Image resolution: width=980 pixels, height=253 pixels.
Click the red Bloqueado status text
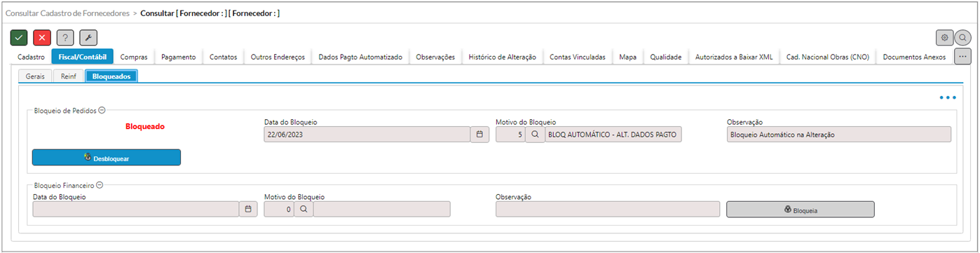pyautogui.click(x=145, y=127)
